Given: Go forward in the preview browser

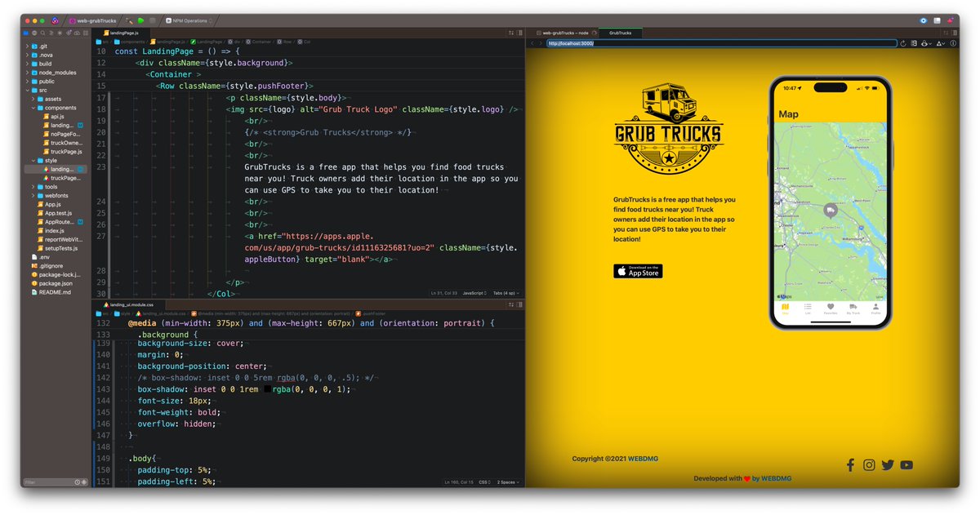Looking at the screenshot, I should pyautogui.click(x=541, y=43).
